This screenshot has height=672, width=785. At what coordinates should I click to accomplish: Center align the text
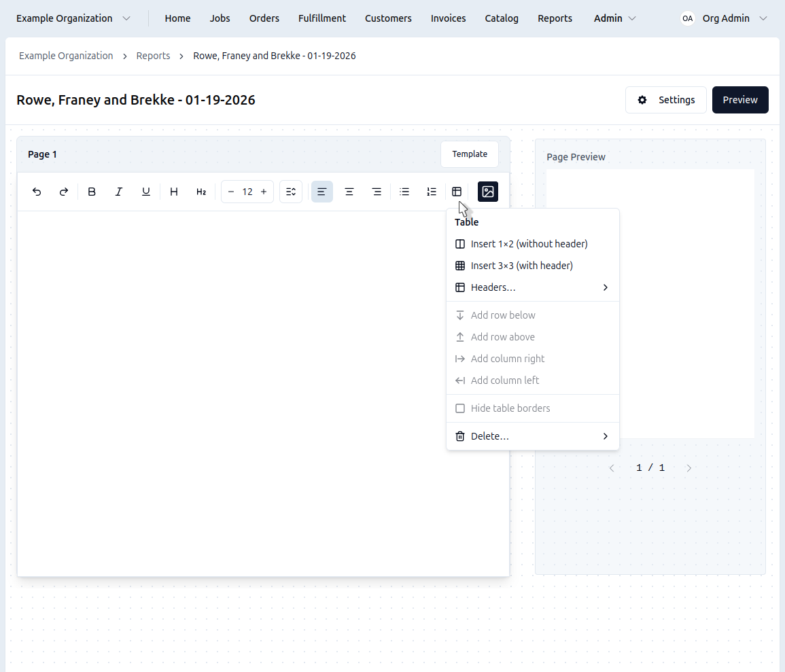(349, 192)
